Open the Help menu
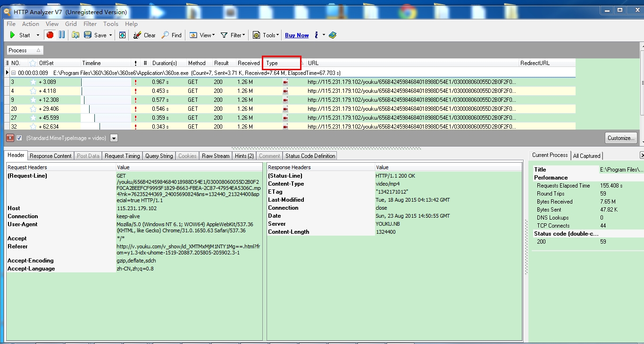Viewport: 644px width, 344px height. click(x=131, y=24)
